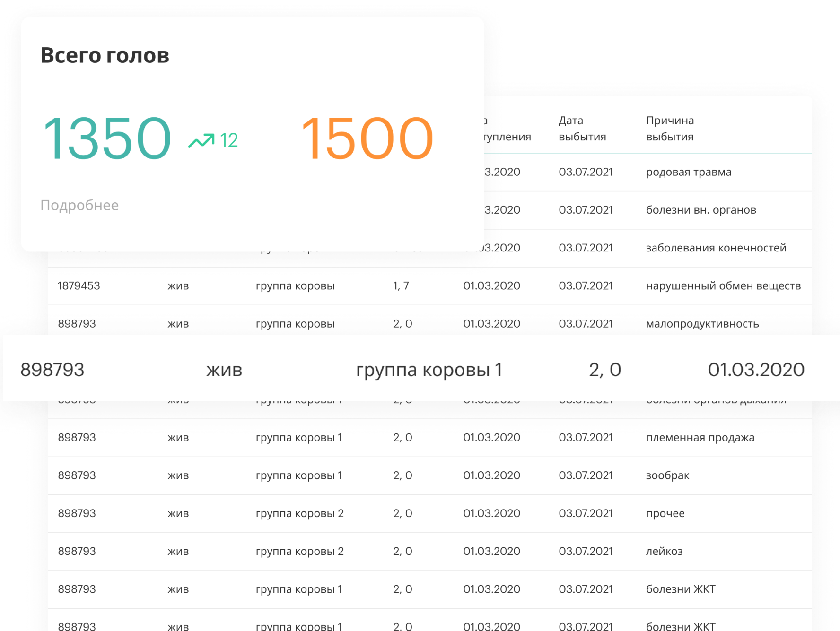Open the Подробнее link
The width and height of the screenshot is (840, 631).
(x=79, y=205)
